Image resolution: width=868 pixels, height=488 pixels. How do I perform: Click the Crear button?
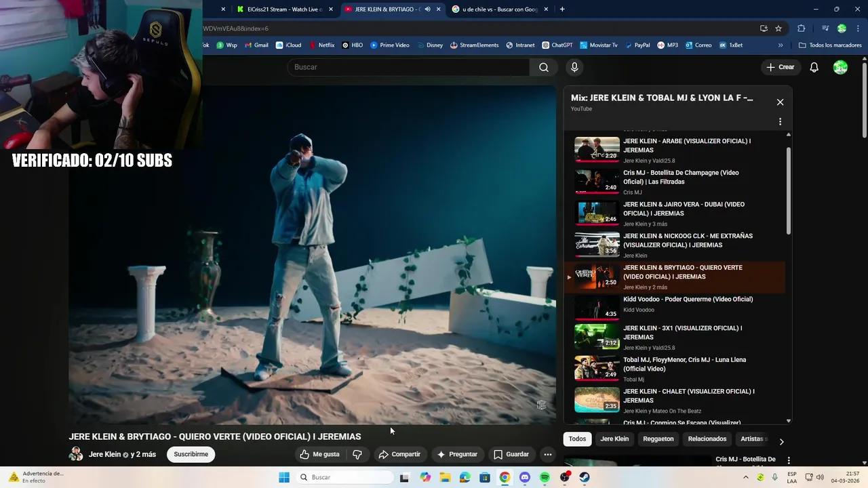(x=780, y=67)
